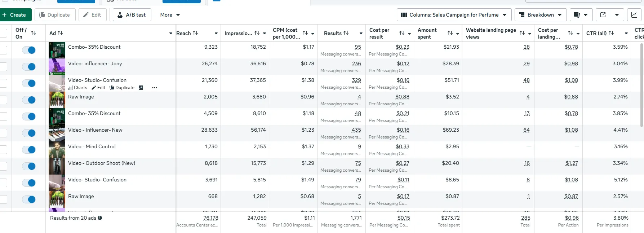
Task: Toggle off Video- influencer- Jony ad
Action: coord(29,67)
